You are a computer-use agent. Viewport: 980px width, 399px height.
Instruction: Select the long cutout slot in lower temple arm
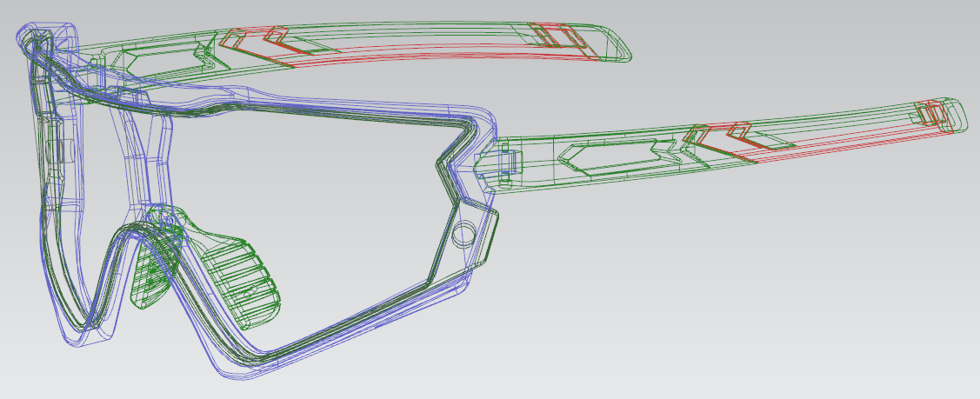[618, 156]
